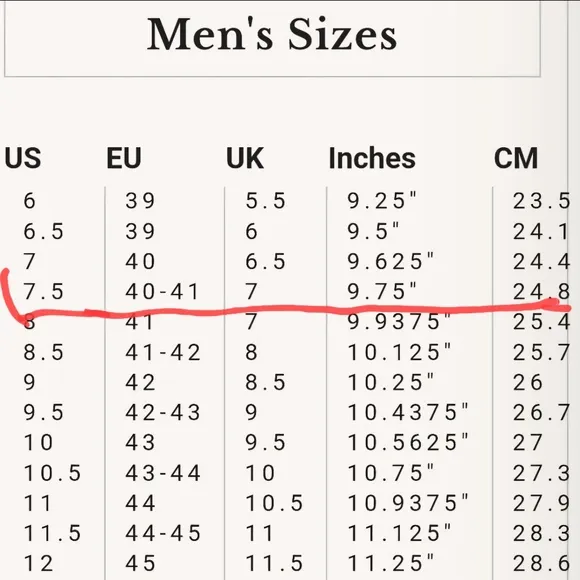Viewport: 580px width, 580px height.
Task: Select the EU column header
Action: click(124, 158)
